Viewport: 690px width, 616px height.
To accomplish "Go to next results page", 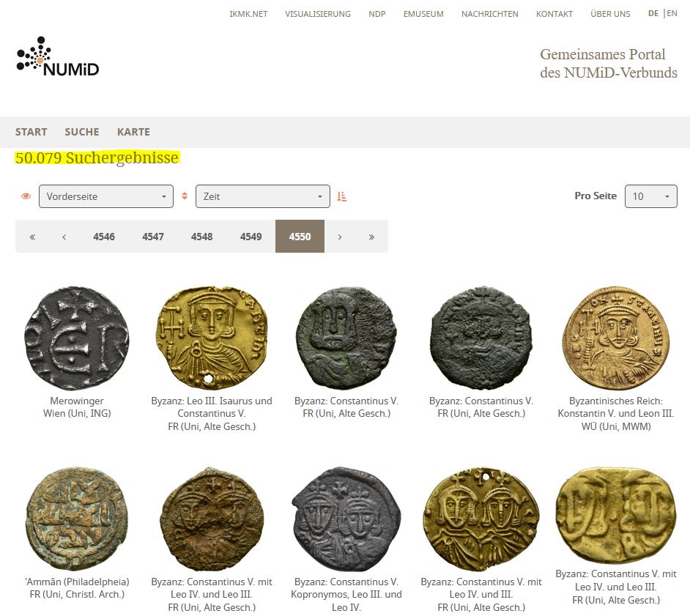I will point(340,237).
